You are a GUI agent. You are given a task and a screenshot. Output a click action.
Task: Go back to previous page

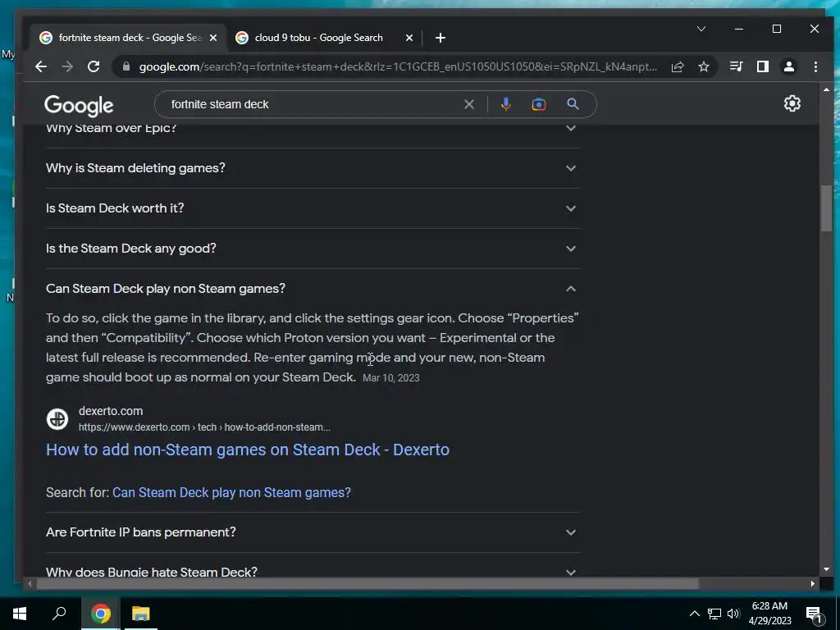point(41,66)
